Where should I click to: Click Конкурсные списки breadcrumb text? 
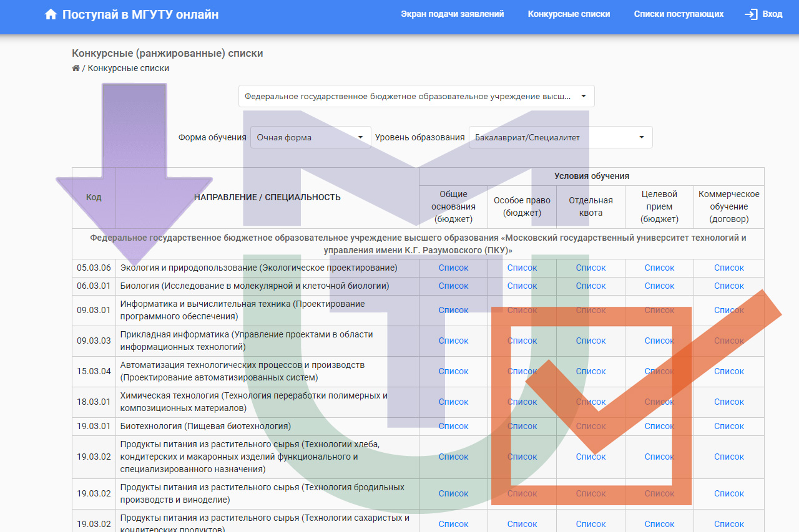128,68
